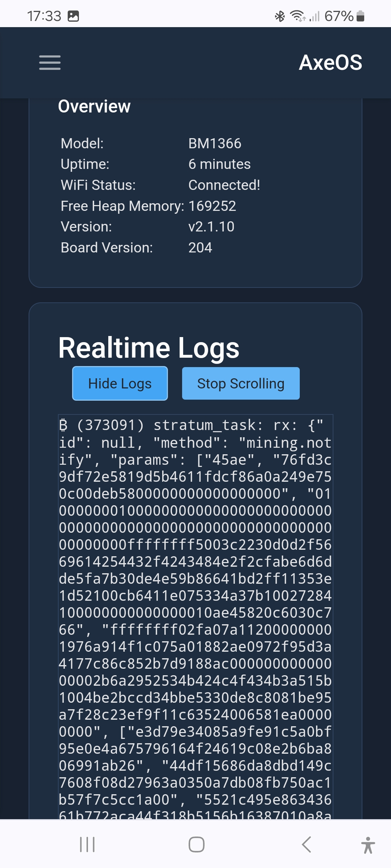This screenshot has width=391, height=868.
Task: Select the Realtime Logs heading
Action: pyautogui.click(x=149, y=348)
